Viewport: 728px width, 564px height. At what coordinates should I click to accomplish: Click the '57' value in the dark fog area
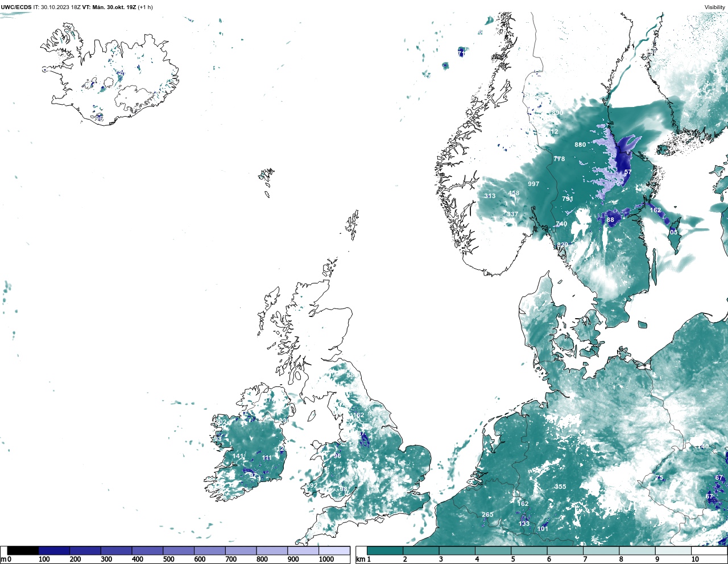coord(628,172)
